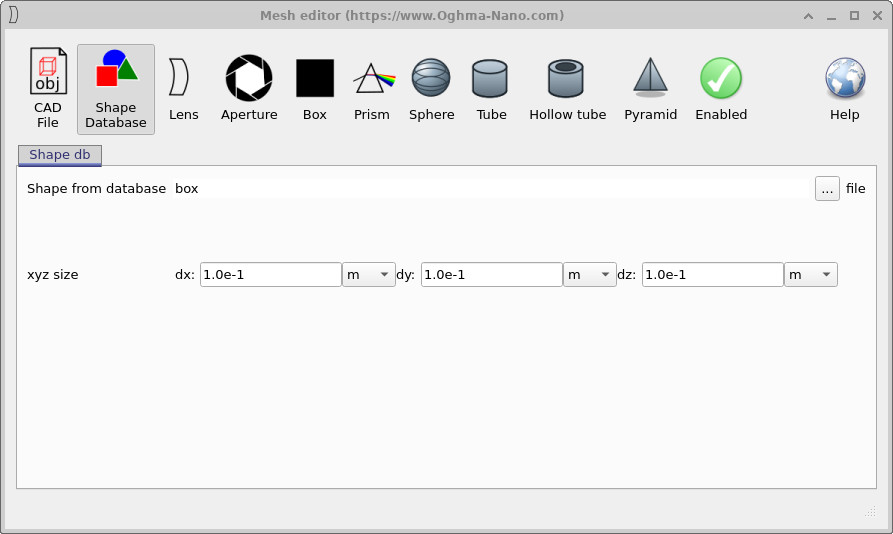The image size is (893, 534).
Task: Click the app icon in the title bar
Action: click(x=14, y=15)
